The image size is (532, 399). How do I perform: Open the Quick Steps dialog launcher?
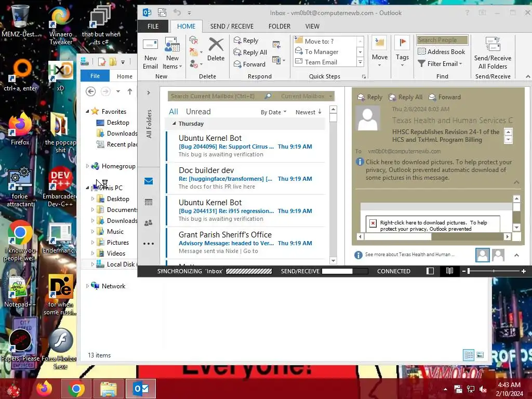(364, 77)
